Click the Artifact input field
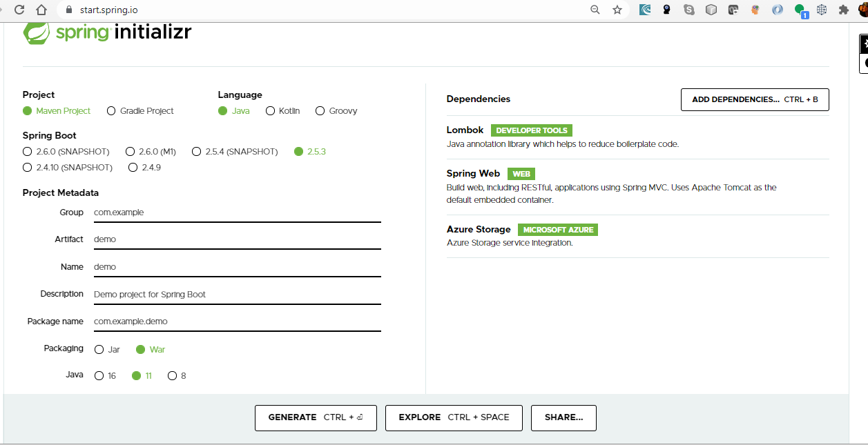Image resolution: width=868 pixels, height=445 pixels. click(237, 239)
